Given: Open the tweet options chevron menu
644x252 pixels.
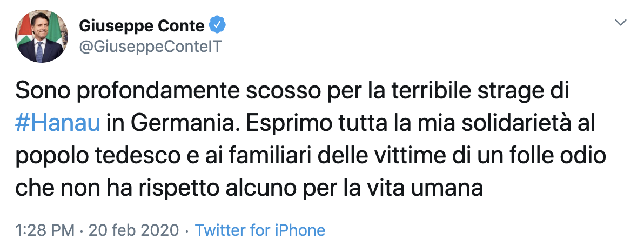Looking at the screenshot, I should point(621,23).
